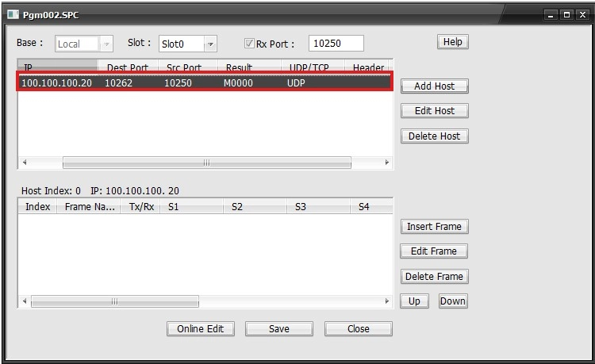This screenshot has width=595, height=364.
Task: Click the S1 column header
Action: tap(192, 207)
